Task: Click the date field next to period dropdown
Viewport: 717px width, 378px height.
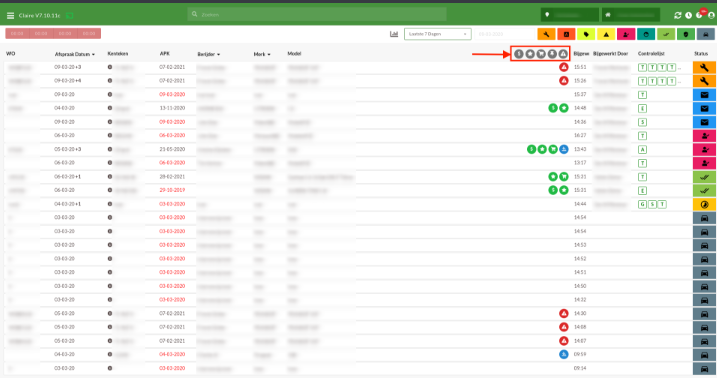Action: tap(503, 34)
